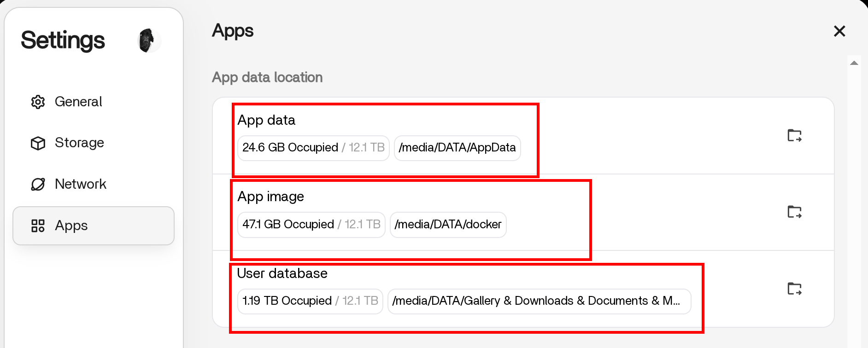Click the General gear icon
Image resolution: width=868 pixels, height=348 pixels.
pos(38,102)
